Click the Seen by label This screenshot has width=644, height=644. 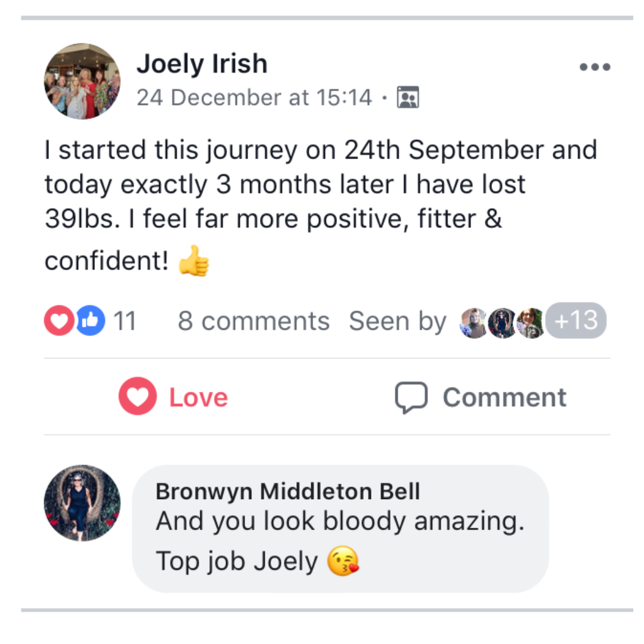pos(397,321)
